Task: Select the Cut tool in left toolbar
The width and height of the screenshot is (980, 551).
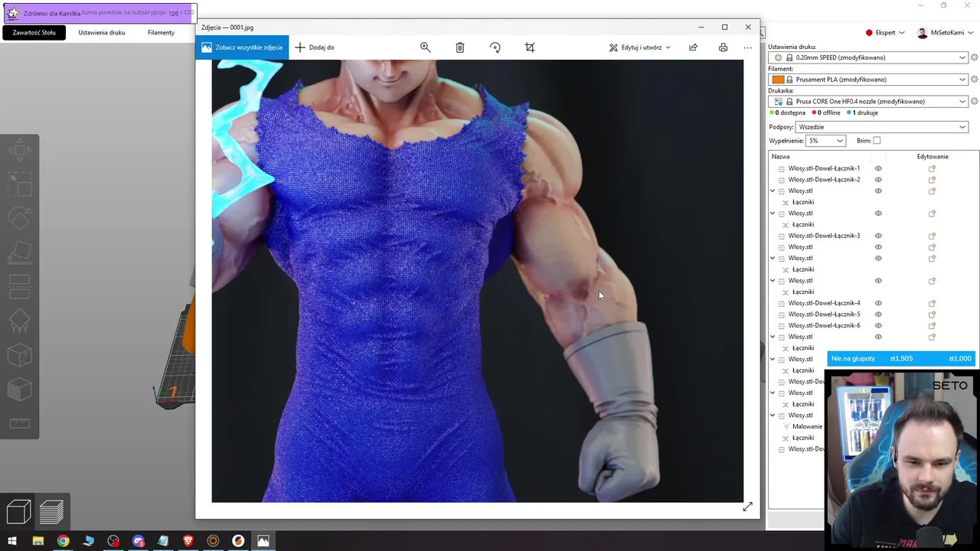Action: click(x=19, y=287)
